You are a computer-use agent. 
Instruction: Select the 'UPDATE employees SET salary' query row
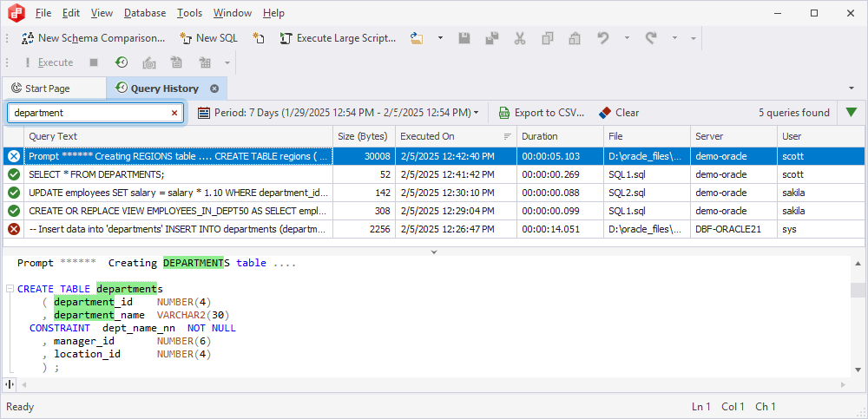433,193
